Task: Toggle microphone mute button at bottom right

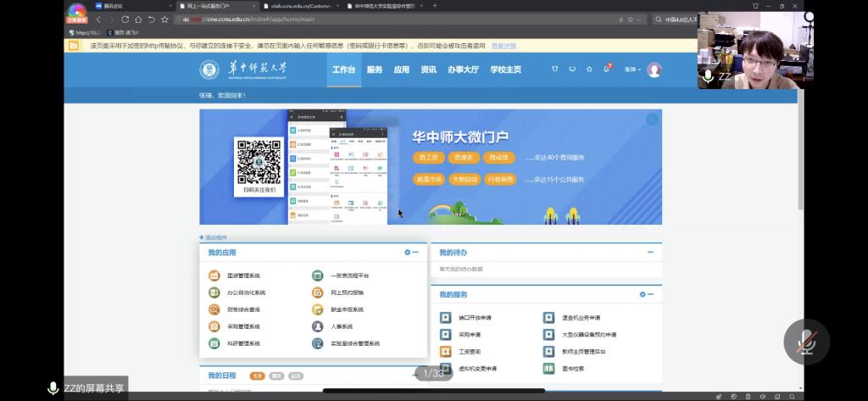Action: click(806, 342)
